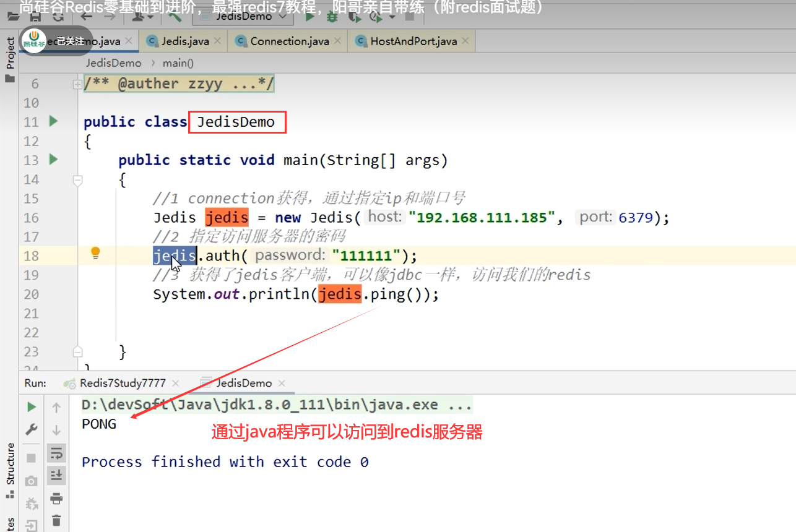This screenshot has width=796, height=532.
Task: Open the lightbulb intention on line 18
Action: [x=95, y=252]
